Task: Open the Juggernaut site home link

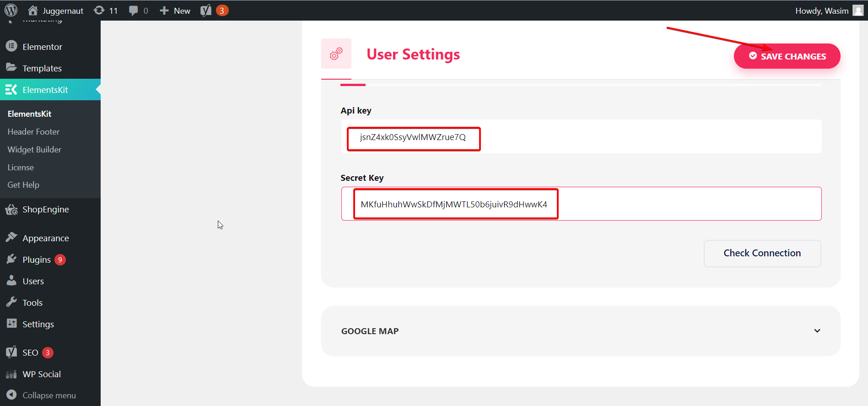Action: pyautogui.click(x=55, y=11)
